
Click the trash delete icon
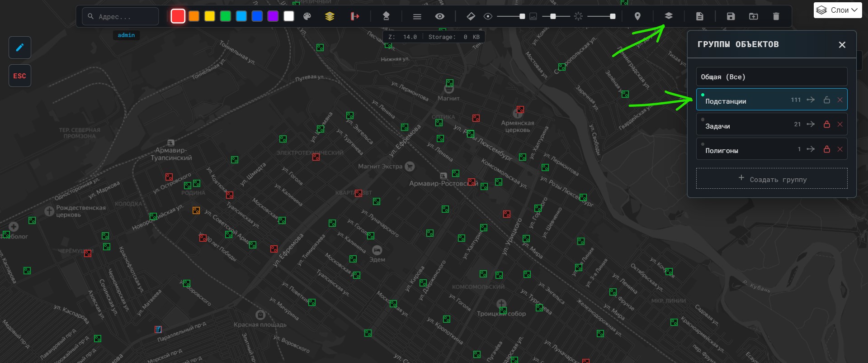pos(776,17)
